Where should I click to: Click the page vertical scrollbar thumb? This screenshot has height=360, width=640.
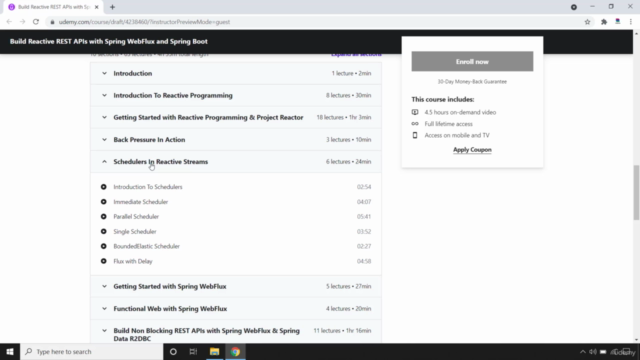pyautogui.click(x=636, y=193)
